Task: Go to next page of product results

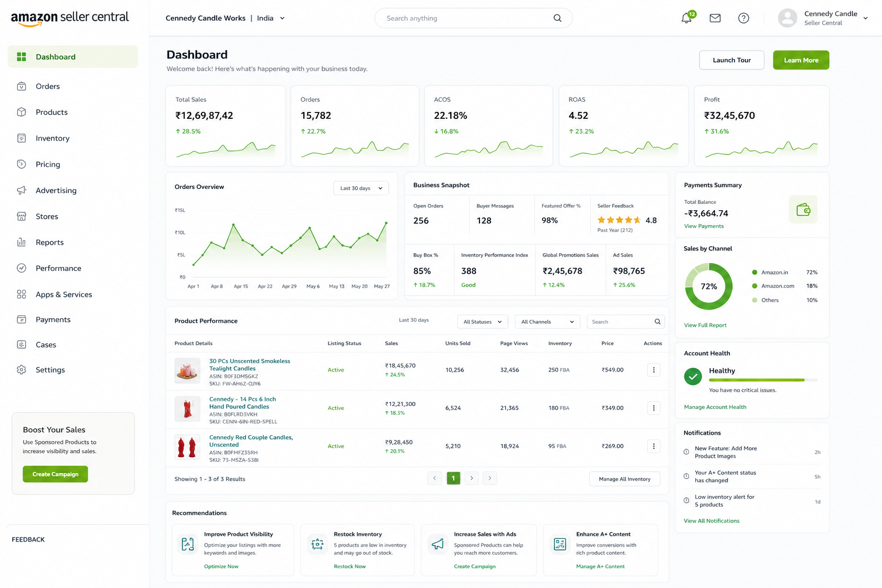Action: pyautogui.click(x=471, y=478)
